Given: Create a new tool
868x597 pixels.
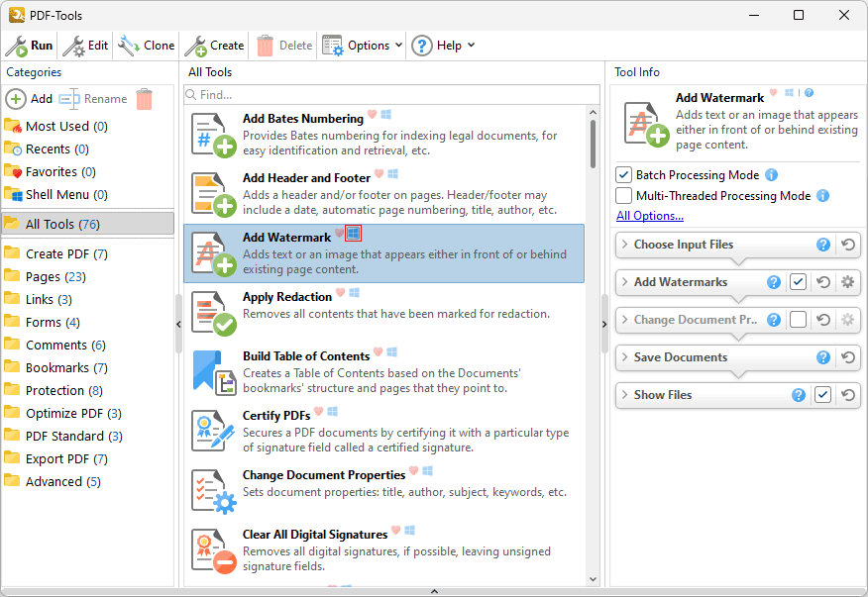Looking at the screenshot, I should [214, 46].
